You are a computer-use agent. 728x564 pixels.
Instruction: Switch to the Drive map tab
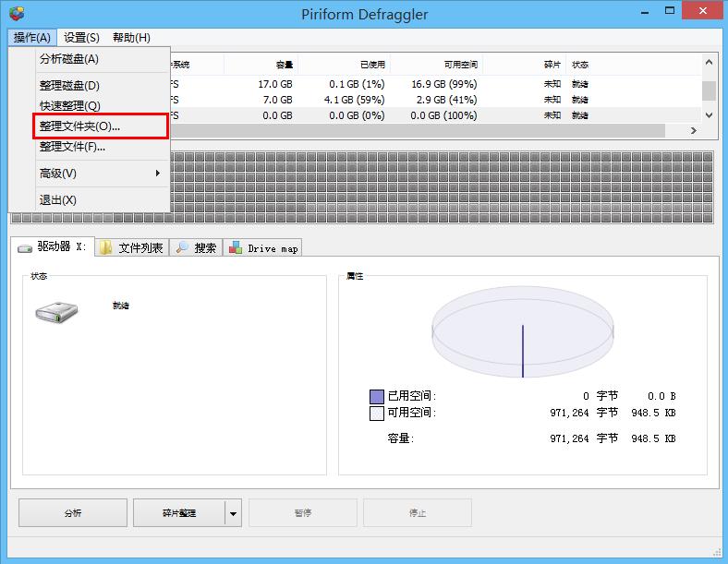point(262,248)
